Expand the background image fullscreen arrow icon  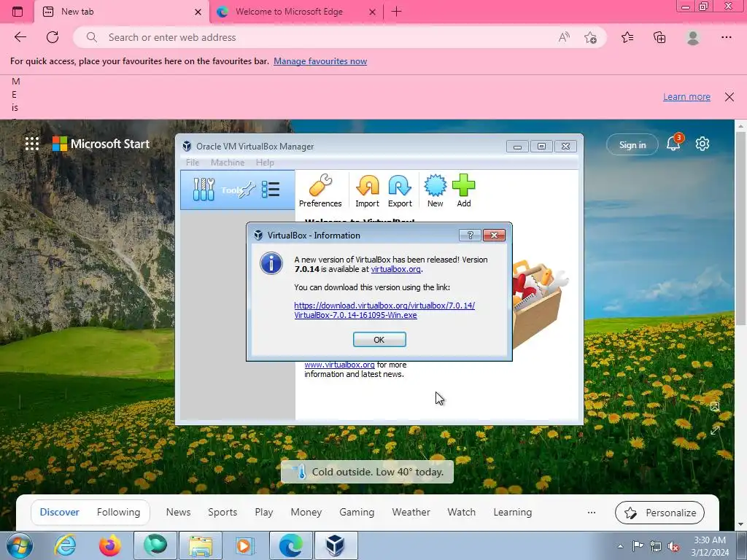715,430
